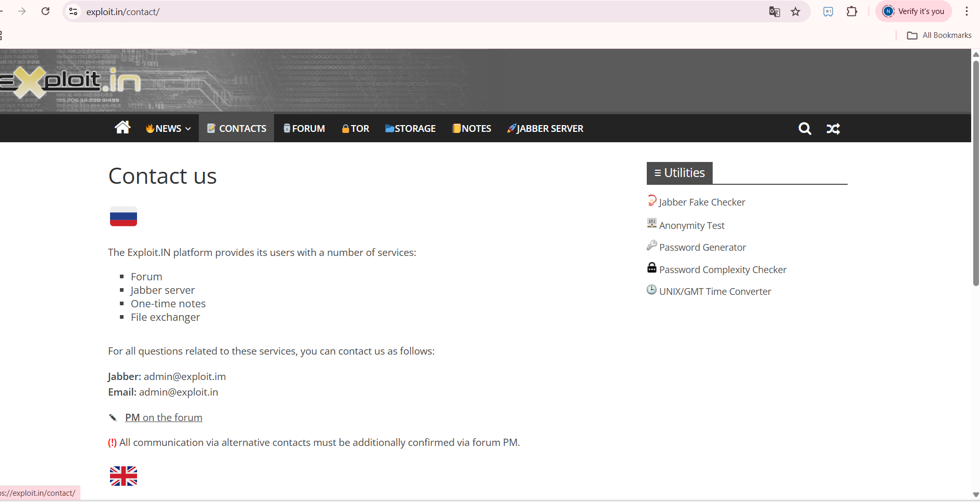Click the home icon in navigation bar
Viewport: 980px width, 502px height.
pos(122,127)
